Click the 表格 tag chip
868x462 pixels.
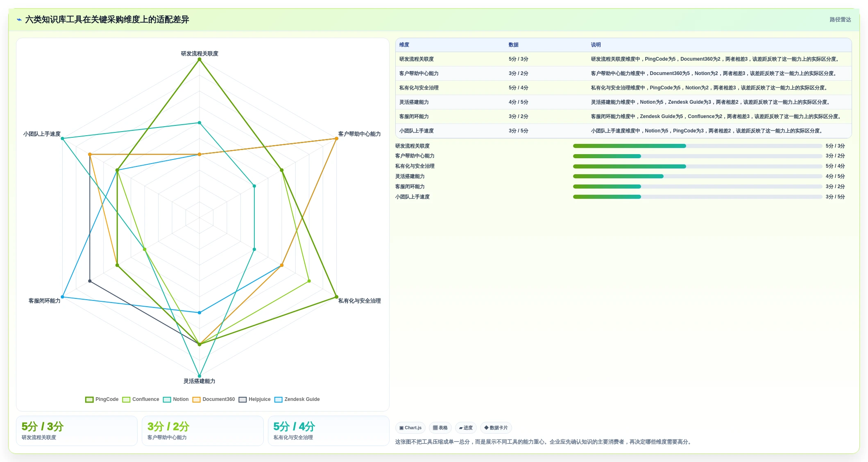[x=440, y=428]
